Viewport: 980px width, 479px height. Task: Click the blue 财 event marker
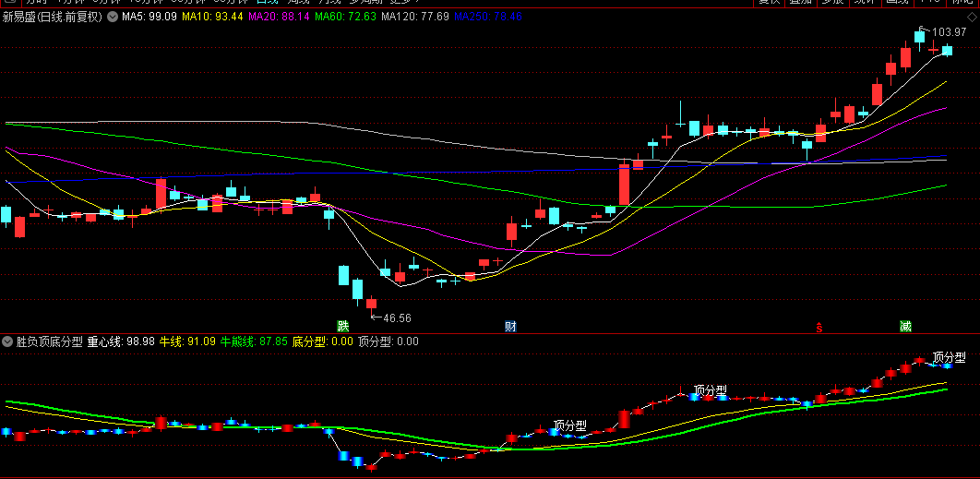click(510, 326)
